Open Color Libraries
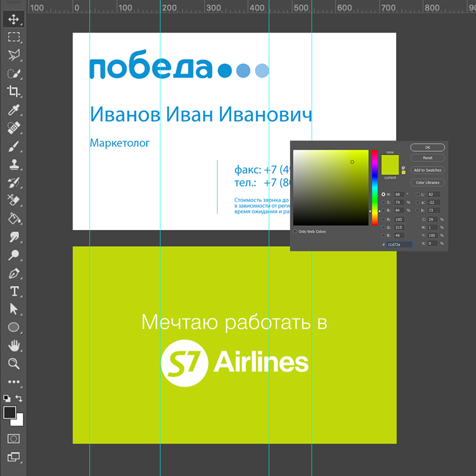This screenshot has width=476, height=476. click(x=427, y=182)
